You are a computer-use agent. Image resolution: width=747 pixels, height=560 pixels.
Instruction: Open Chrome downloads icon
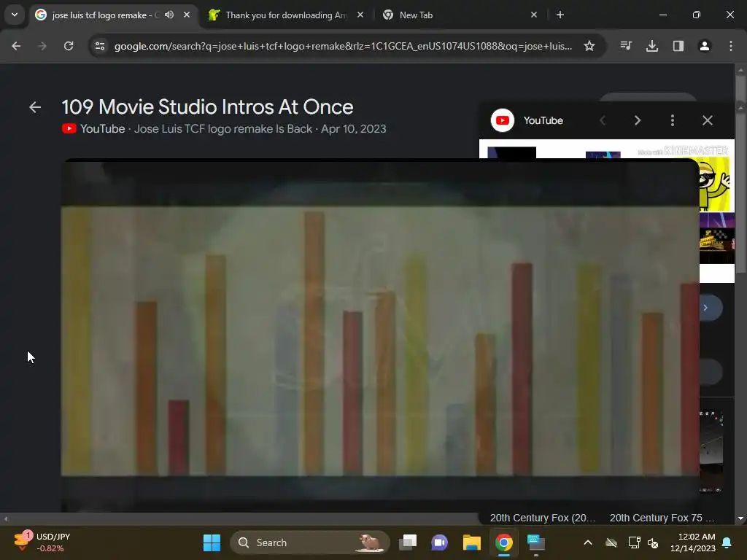tap(652, 46)
